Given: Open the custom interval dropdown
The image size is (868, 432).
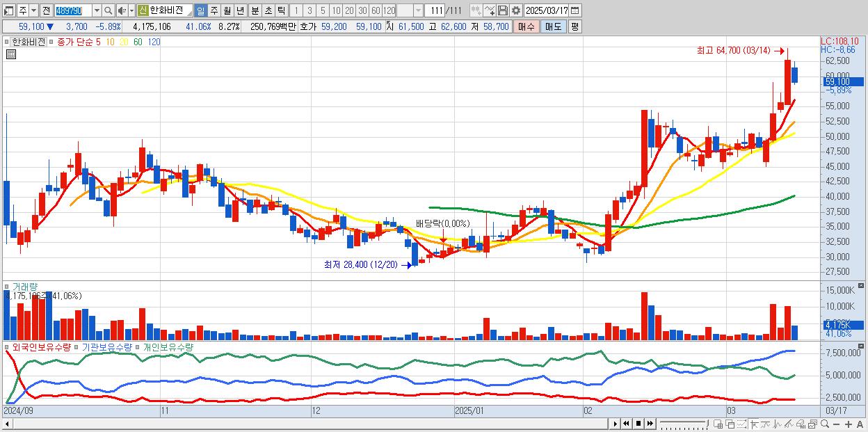Looking at the screenshot, I should tap(418, 10).
